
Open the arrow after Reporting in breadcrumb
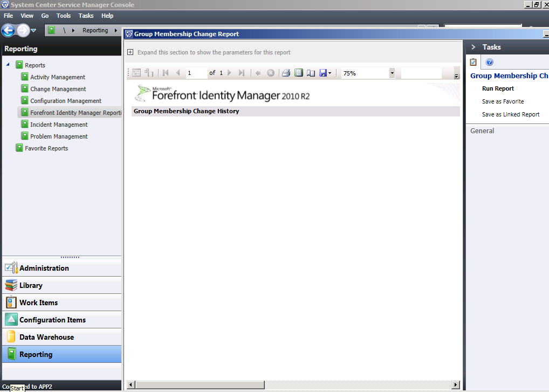(116, 30)
